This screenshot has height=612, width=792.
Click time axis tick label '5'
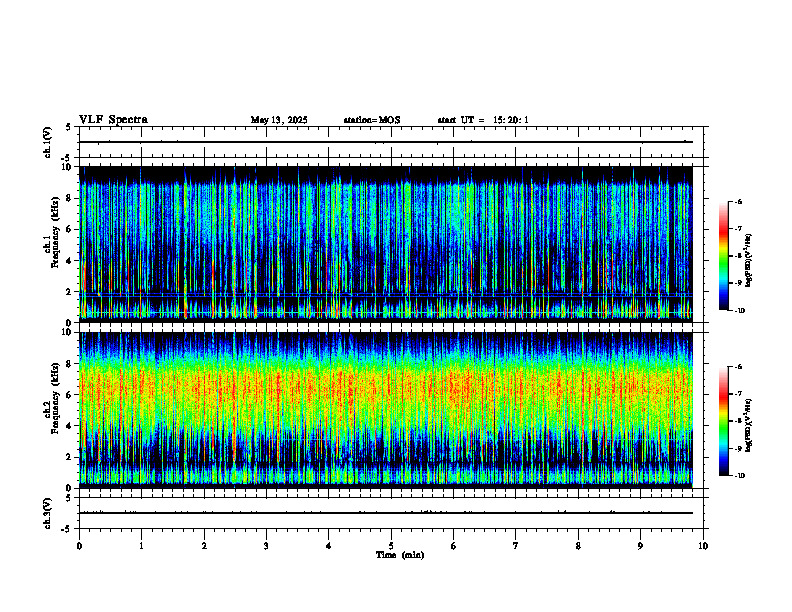(391, 546)
